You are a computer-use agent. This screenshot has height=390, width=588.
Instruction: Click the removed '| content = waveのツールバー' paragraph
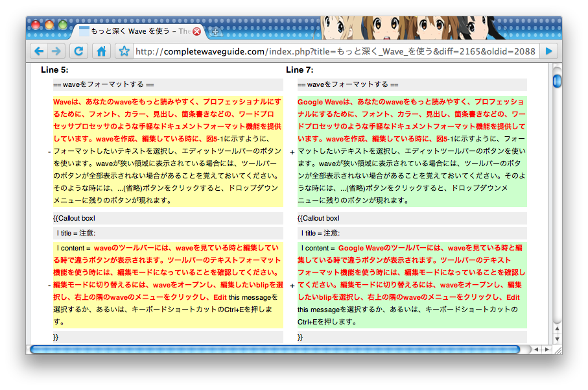168,285
